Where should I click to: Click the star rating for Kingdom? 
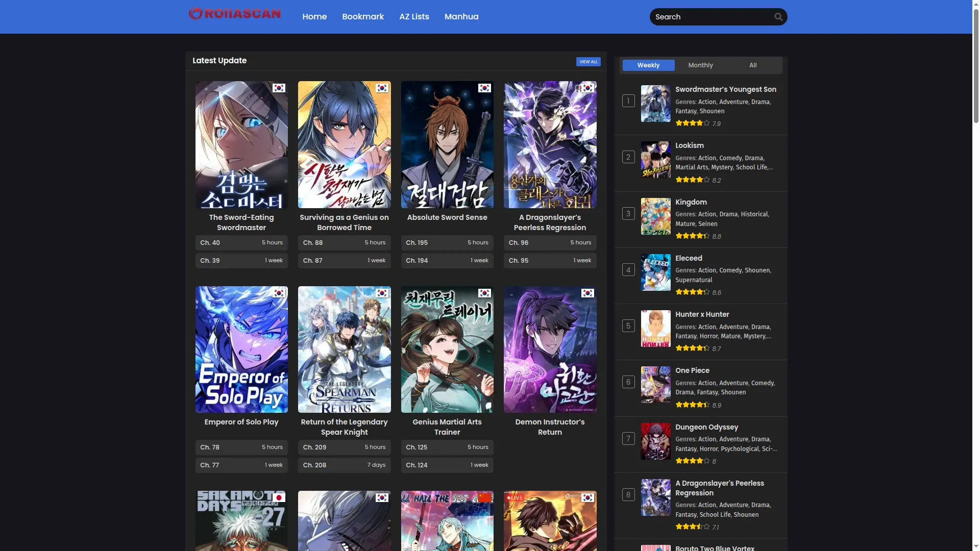pyautogui.click(x=692, y=236)
